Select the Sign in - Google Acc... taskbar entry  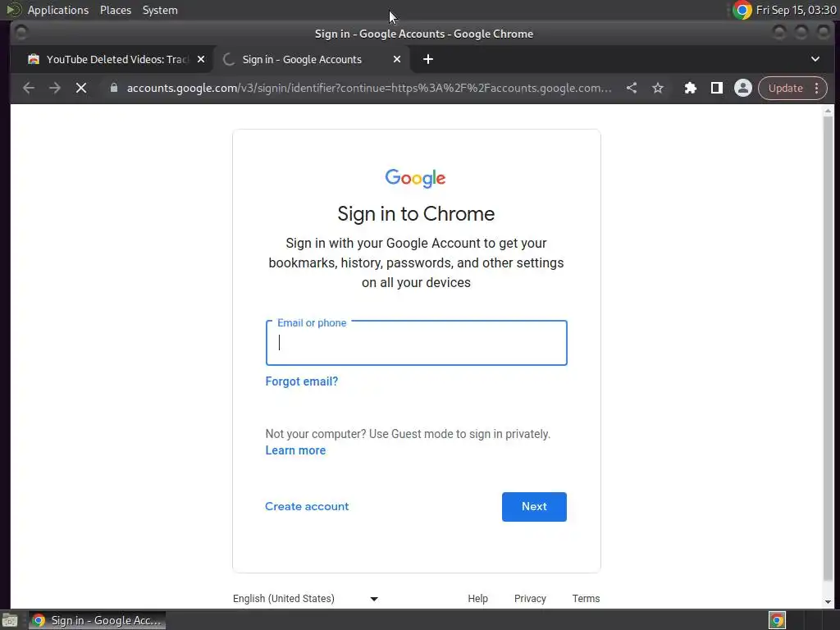pos(97,620)
